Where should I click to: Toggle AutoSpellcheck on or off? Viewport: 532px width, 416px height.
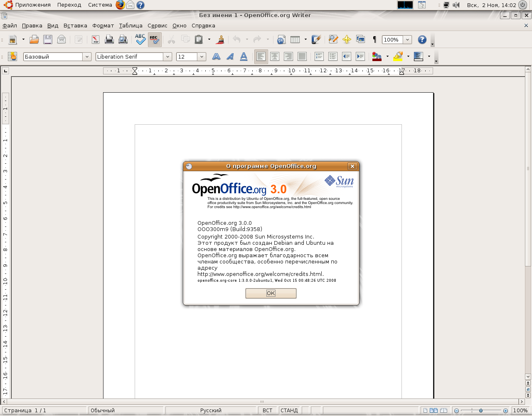[155, 39]
